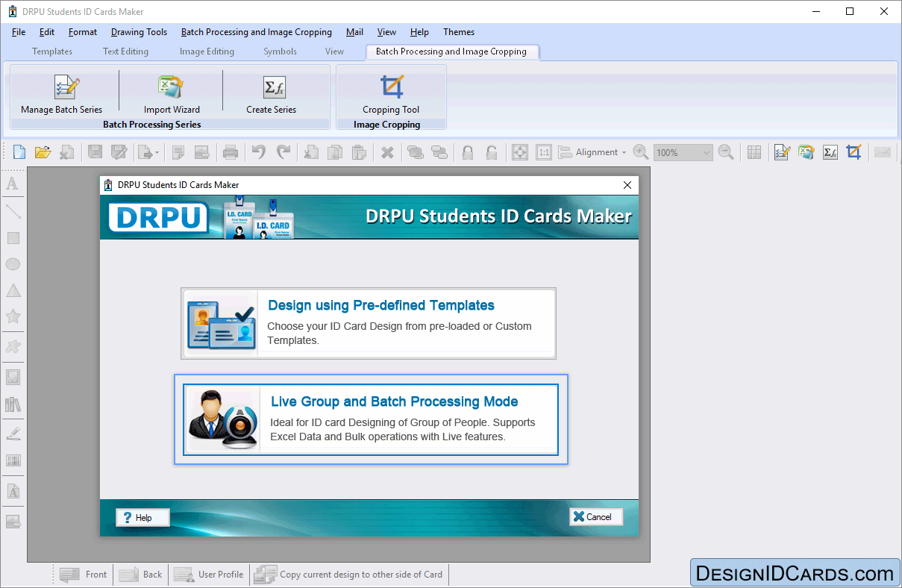Open the 100% zoom level combo box
Image resolution: width=902 pixels, height=588 pixels.
pyautogui.click(x=683, y=152)
